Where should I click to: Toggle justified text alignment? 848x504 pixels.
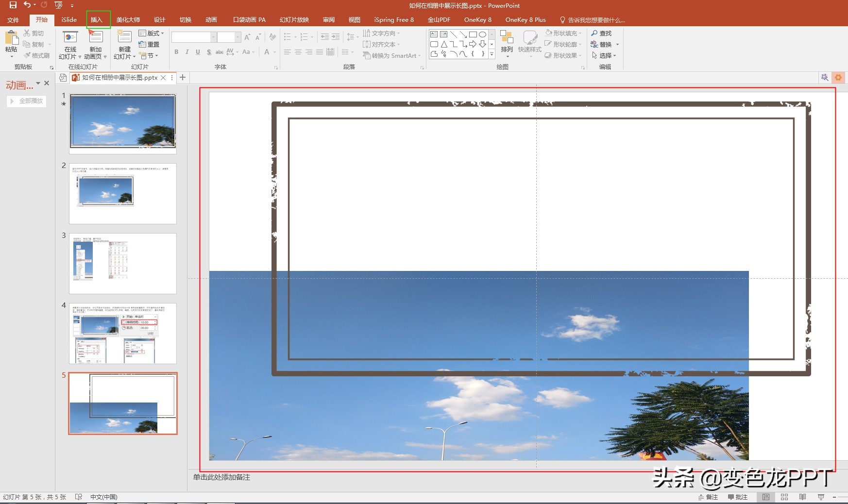(x=320, y=52)
